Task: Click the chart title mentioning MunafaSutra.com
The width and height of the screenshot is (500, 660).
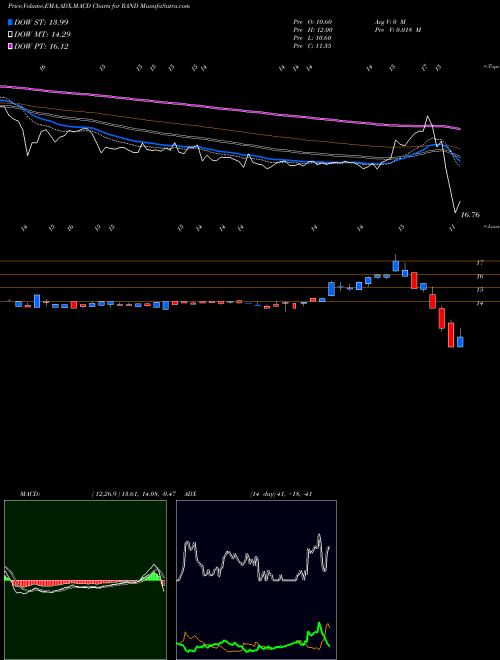Action: point(98,6)
